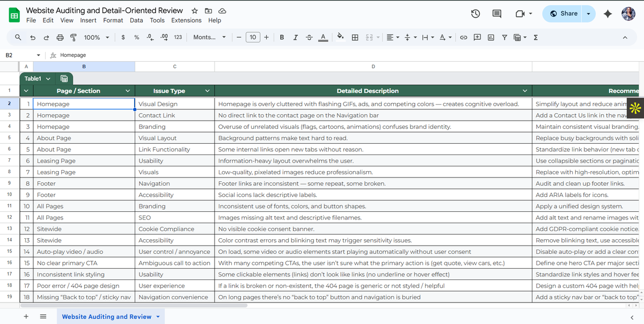Collapse the toolbar with the chevron
This screenshot has height=324, width=644.
[x=625, y=38]
